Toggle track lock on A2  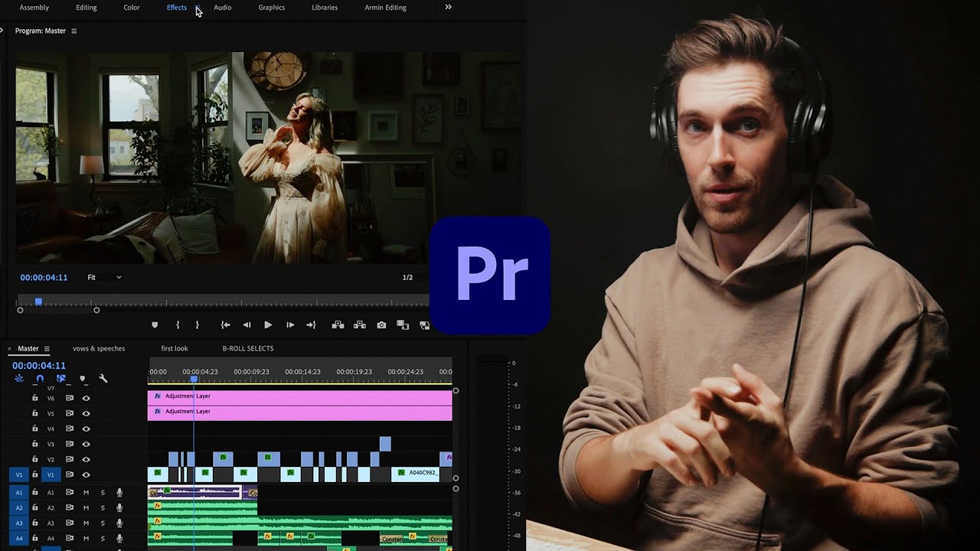34,507
